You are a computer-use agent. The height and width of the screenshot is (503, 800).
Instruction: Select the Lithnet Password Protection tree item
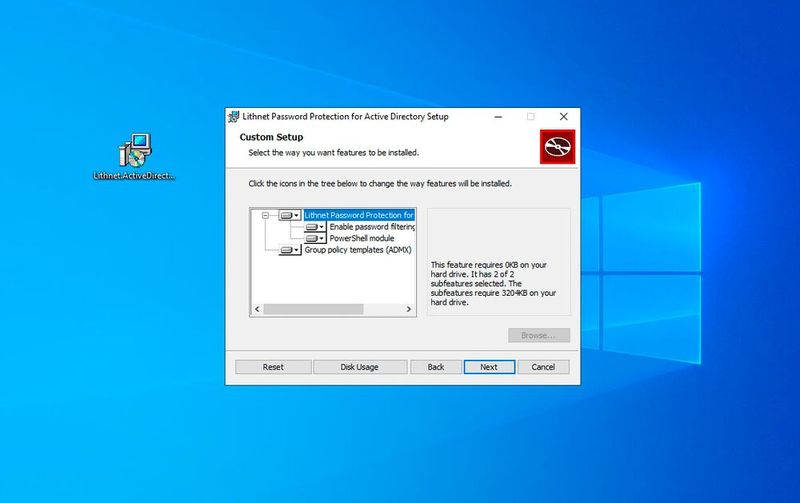[x=359, y=215]
